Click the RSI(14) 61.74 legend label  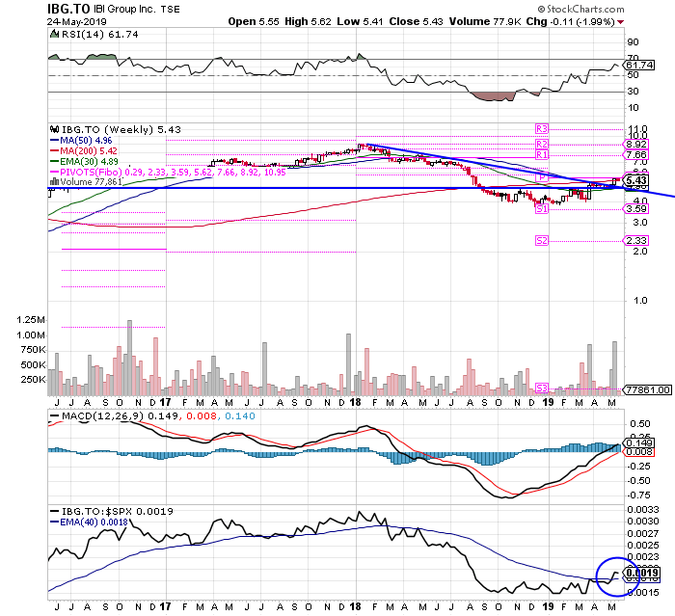click(x=100, y=35)
